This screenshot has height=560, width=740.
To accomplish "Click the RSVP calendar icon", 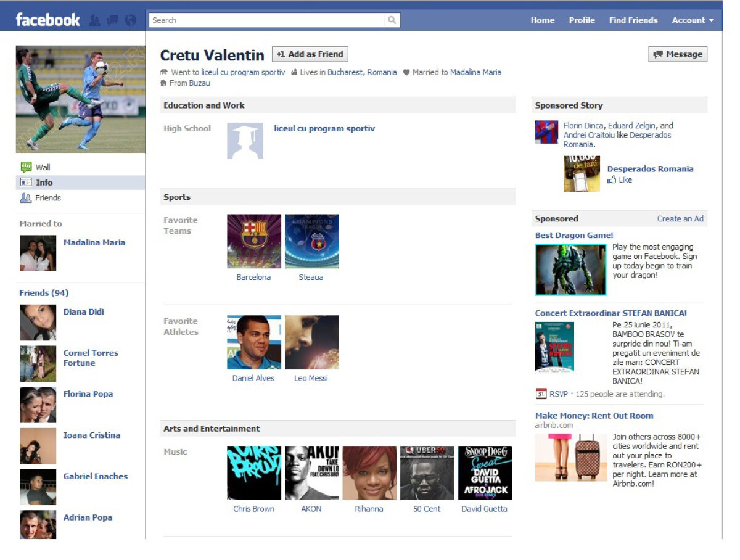I will click(541, 394).
